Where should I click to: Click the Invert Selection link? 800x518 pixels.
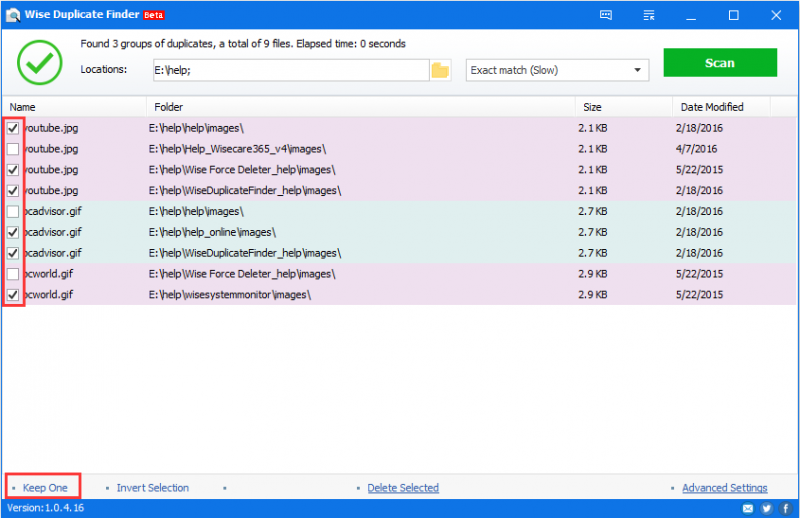[x=153, y=488]
